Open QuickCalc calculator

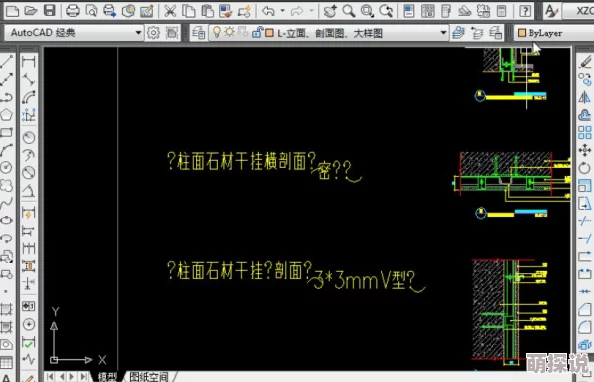tap(502, 11)
